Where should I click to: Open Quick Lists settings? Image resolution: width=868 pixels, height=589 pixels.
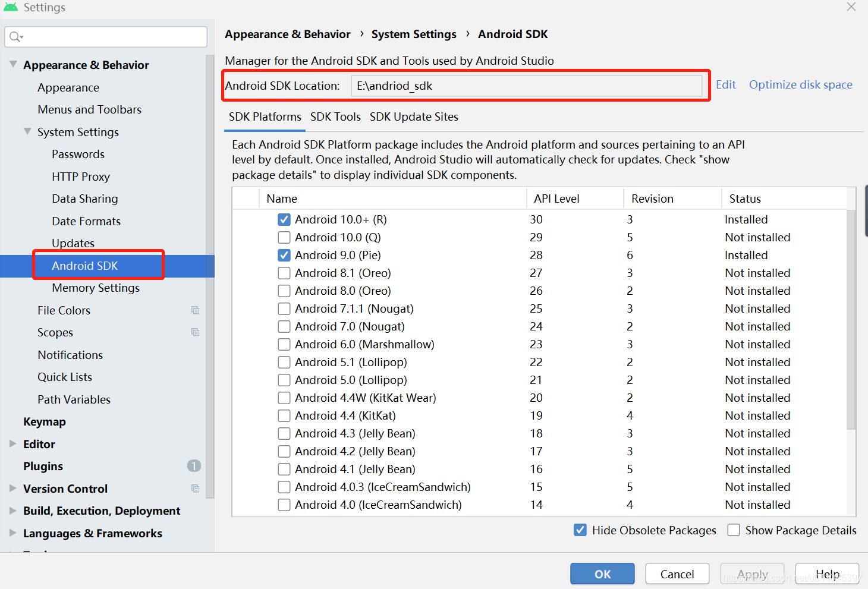(x=65, y=377)
